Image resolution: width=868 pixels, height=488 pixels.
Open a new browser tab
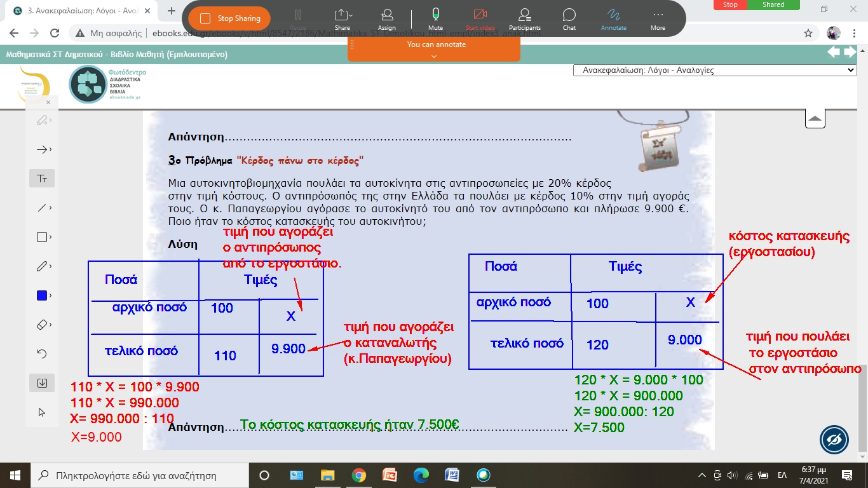172,11
